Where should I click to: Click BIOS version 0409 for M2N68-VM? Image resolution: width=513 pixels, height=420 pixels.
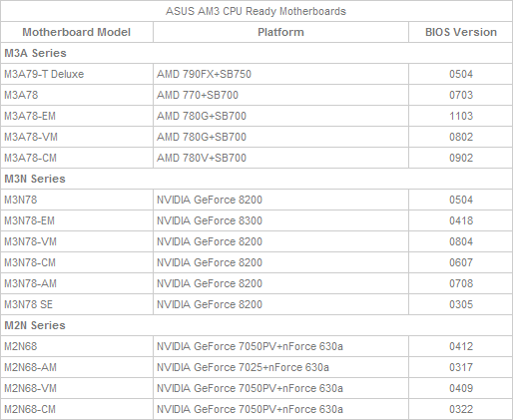461,388
